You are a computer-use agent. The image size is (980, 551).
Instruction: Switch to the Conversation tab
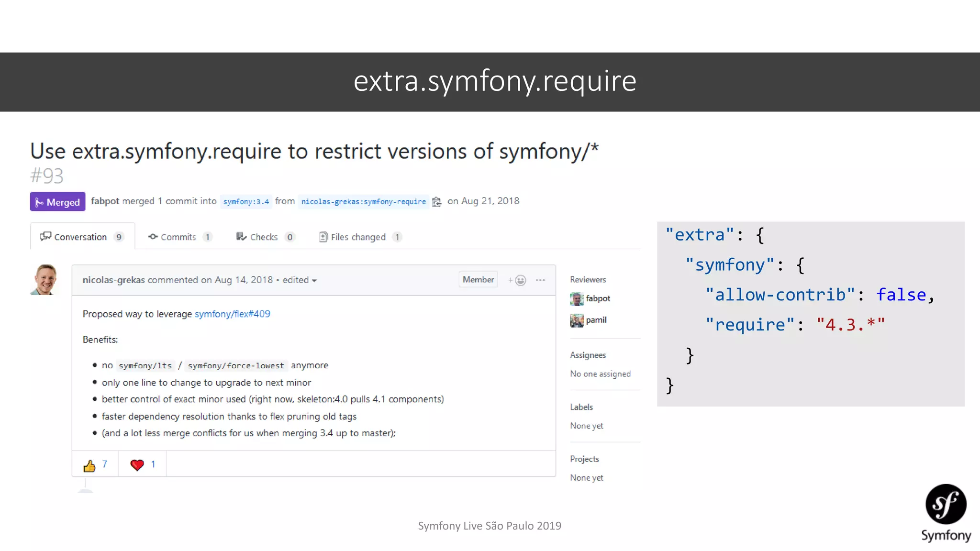[x=82, y=237]
